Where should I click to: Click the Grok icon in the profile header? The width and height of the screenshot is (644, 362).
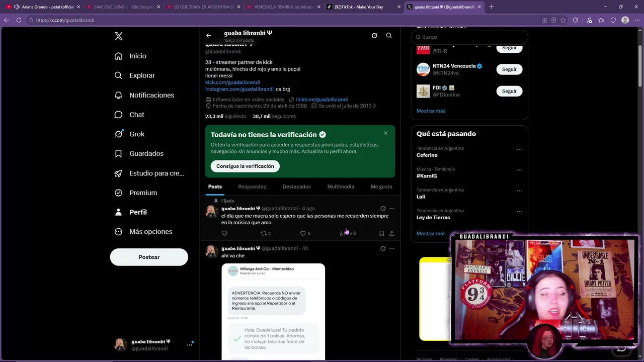pyautogui.click(x=374, y=36)
